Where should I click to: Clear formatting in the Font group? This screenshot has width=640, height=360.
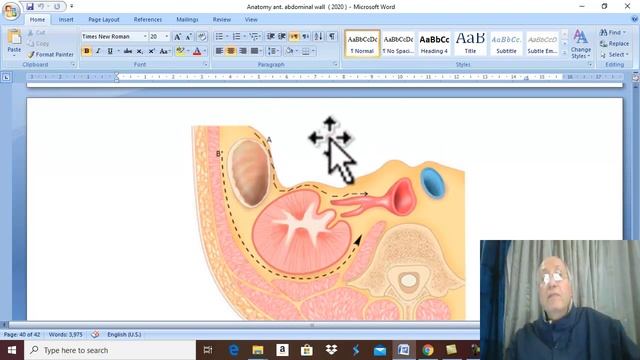click(202, 37)
